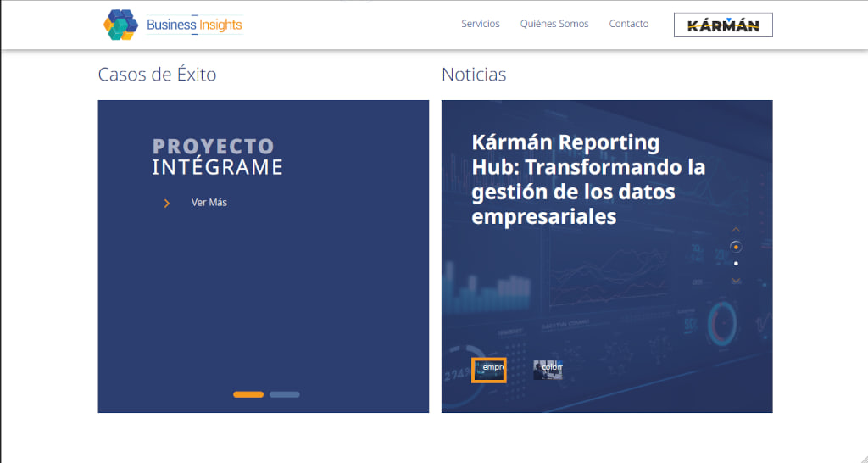Go to the Contacto page
The height and width of the screenshot is (463, 868).
tap(629, 24)
